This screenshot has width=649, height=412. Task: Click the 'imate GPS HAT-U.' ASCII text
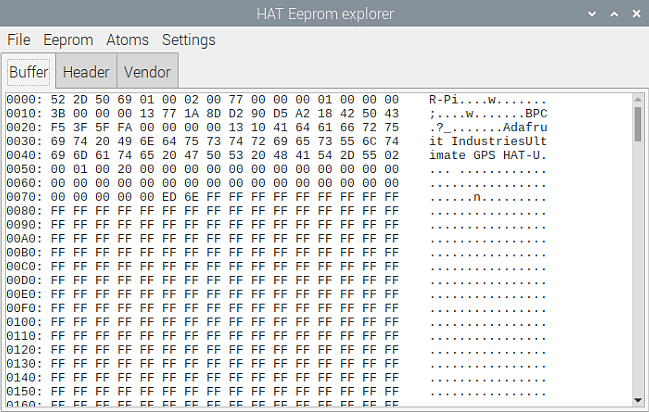(488, 155)
